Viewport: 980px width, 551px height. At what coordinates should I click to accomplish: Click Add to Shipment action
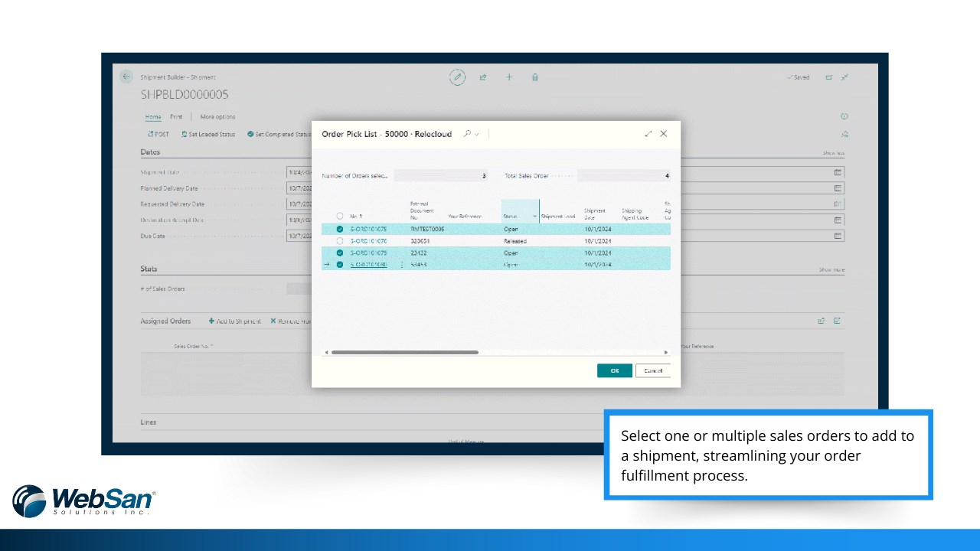235,321
